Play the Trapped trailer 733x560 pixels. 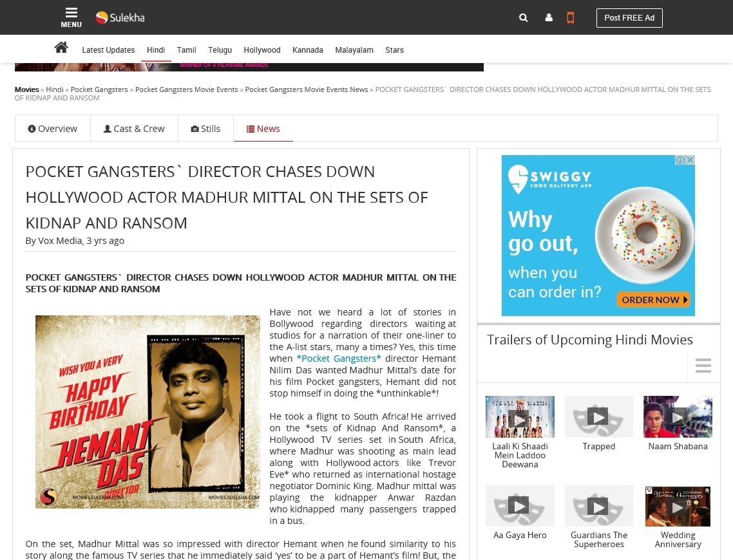pos(599,416)
